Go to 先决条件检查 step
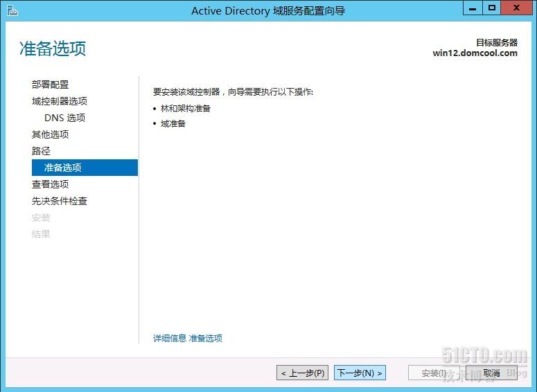Image resolution: width=537 pixels, height=392 pixels. 60,201
